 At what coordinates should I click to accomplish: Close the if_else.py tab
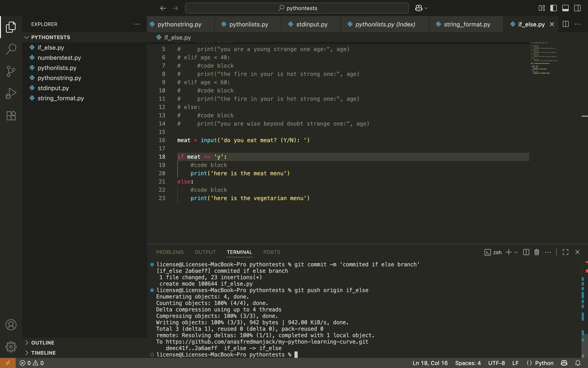552,24
